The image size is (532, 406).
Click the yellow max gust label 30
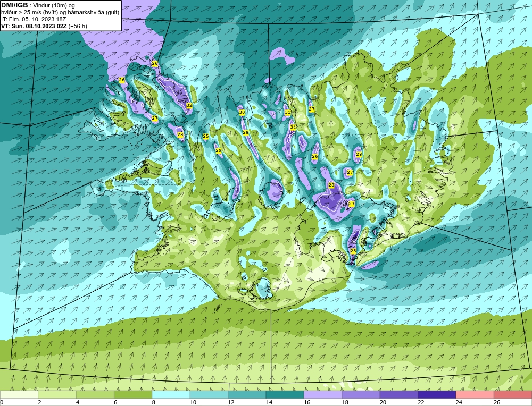click(242, 112)
